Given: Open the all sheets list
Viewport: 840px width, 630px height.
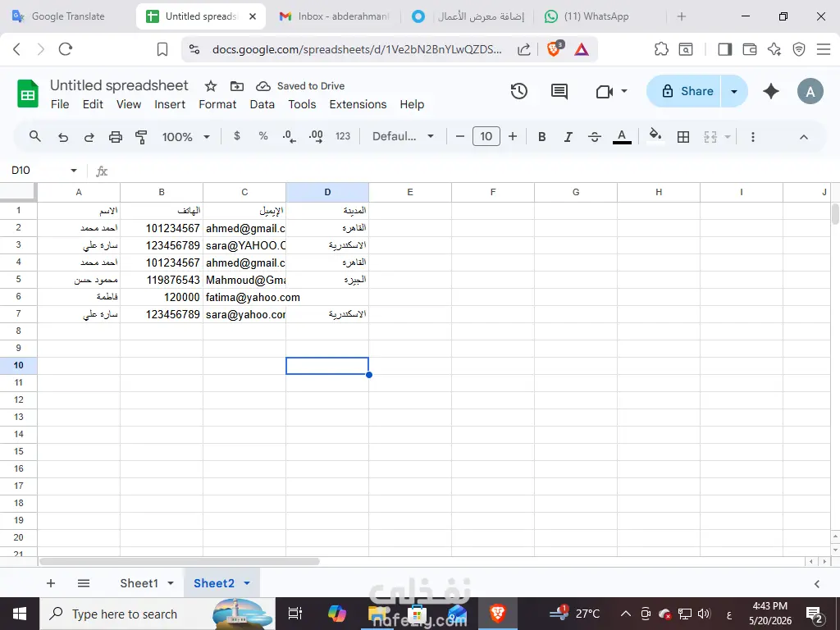Looking at the screenshot, I should [84, 583].
